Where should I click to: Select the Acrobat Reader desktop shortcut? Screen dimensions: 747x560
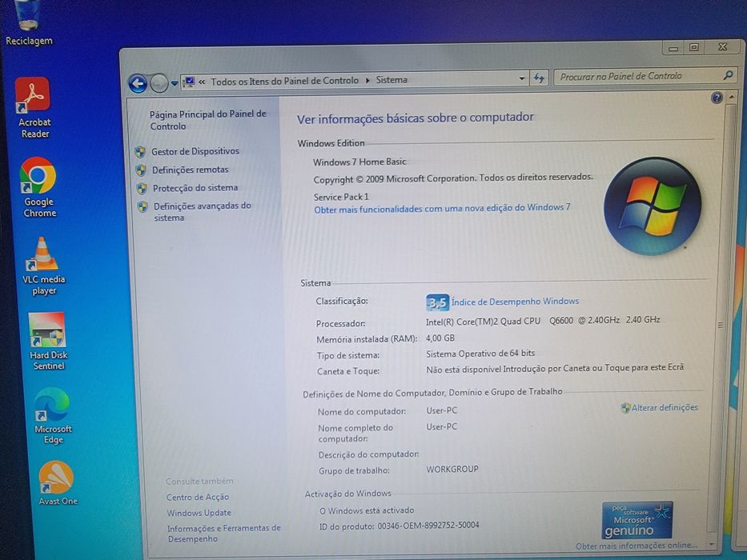[x=34, y=108]
